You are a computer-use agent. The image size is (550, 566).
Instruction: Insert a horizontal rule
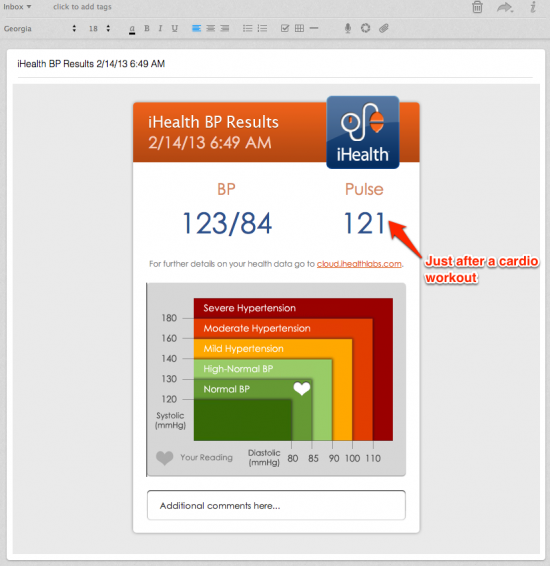(x=314, y=28)
